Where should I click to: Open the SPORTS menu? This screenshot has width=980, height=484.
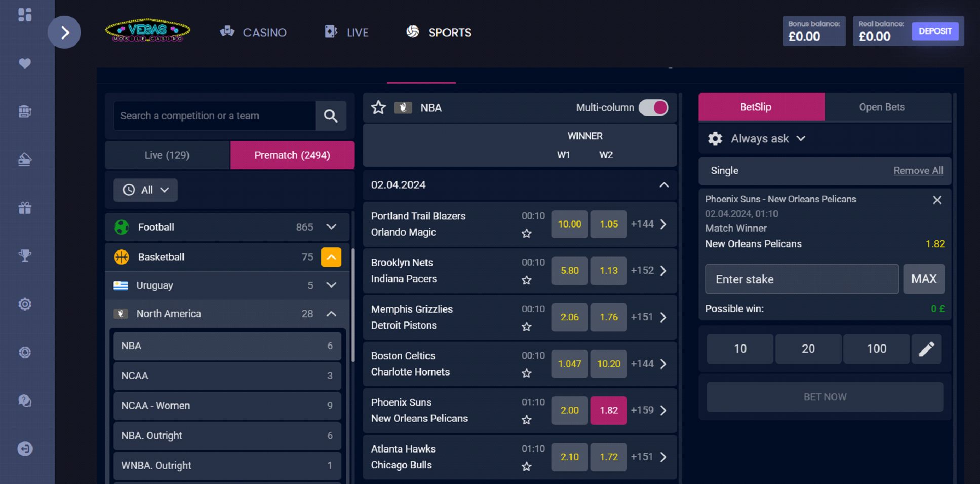point(439,32)
